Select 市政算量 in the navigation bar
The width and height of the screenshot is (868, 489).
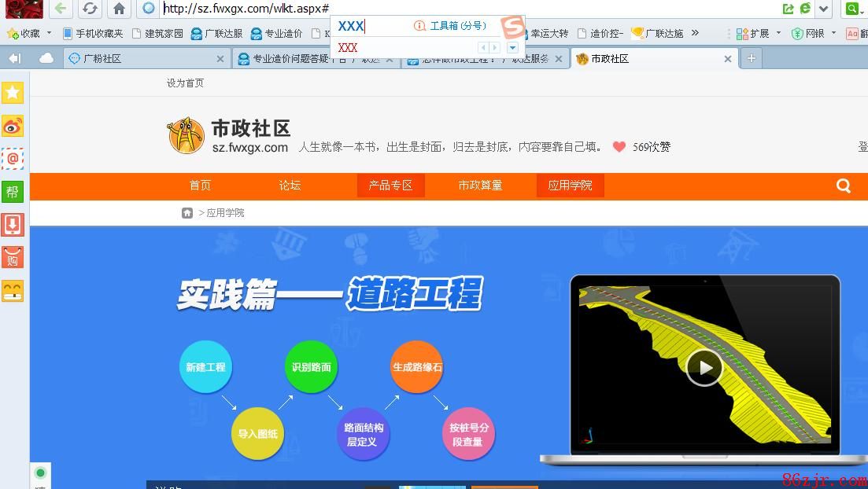[x=480, y=186]
